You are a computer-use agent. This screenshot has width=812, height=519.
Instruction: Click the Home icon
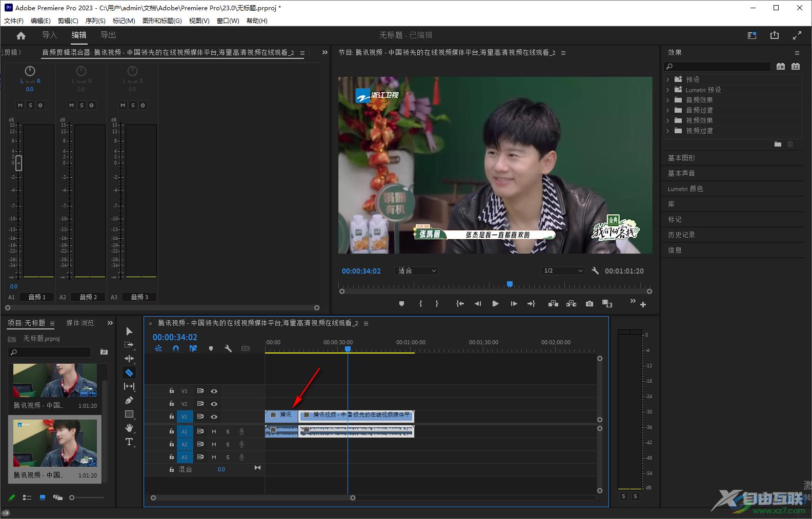(21, 35)
